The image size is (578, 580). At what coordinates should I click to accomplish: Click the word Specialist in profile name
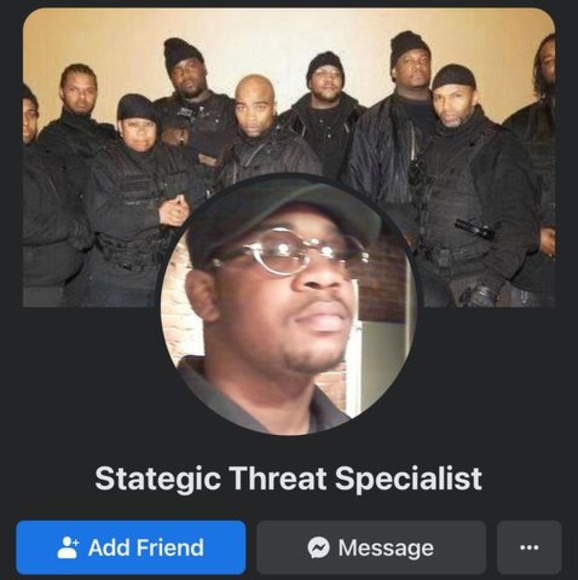[409, 479]
